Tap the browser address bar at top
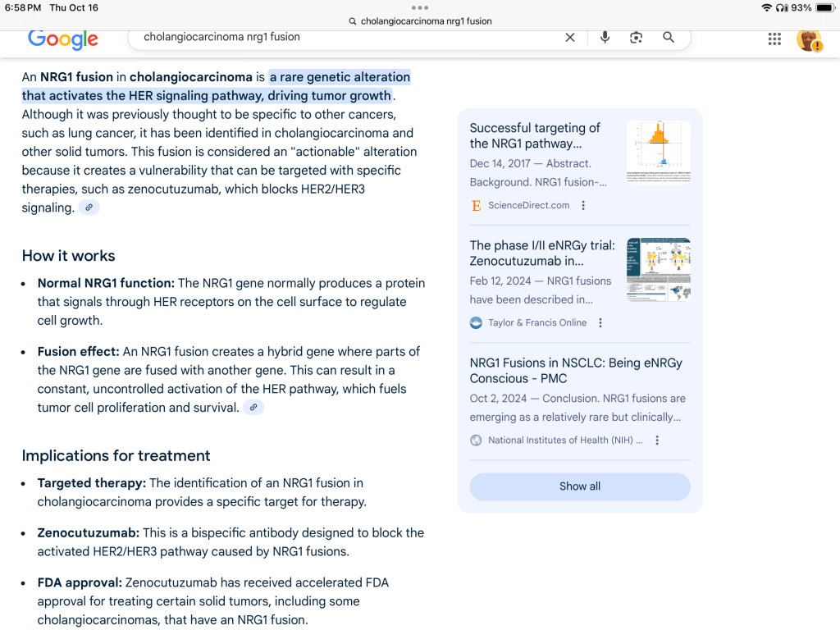The height and width of the screenshot is (630, 840). click(420, 21)
